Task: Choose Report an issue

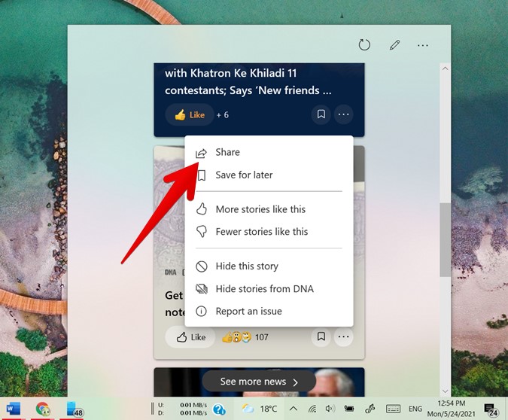Action: pos(248,311)
